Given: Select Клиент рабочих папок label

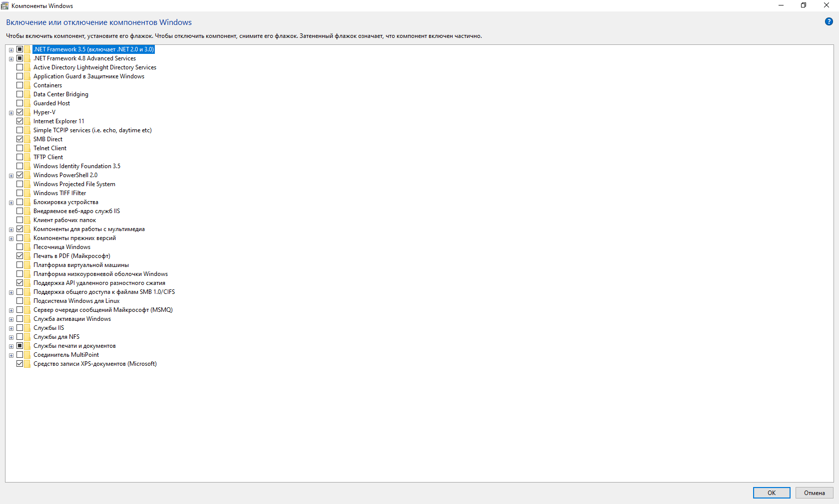Looking at the screenshot, I should point(64,220).
